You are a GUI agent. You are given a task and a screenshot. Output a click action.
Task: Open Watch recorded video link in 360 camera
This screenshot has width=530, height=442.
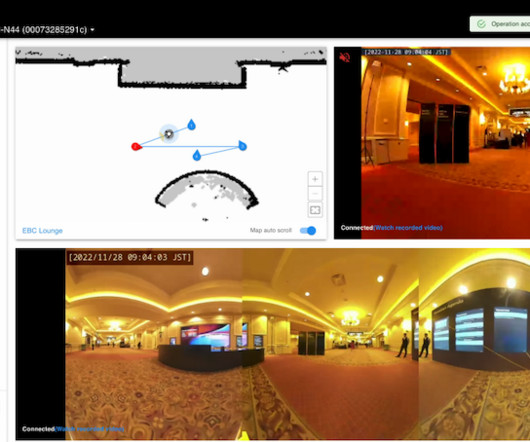90,429
